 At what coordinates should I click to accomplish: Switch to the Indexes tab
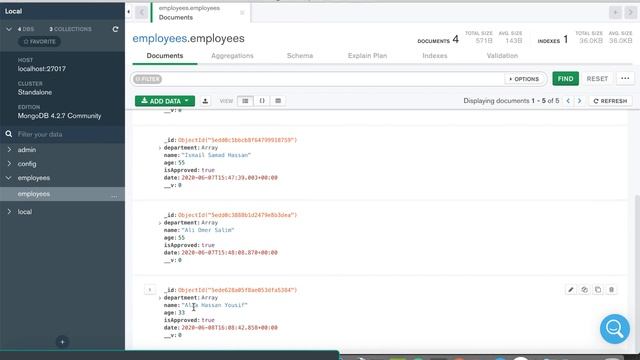point(435,56)
